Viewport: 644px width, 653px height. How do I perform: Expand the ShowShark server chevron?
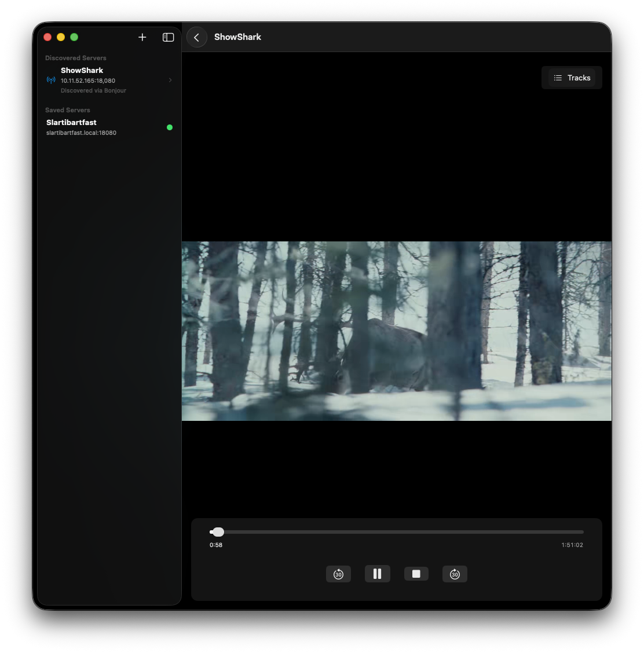click(x=170, y=80)
